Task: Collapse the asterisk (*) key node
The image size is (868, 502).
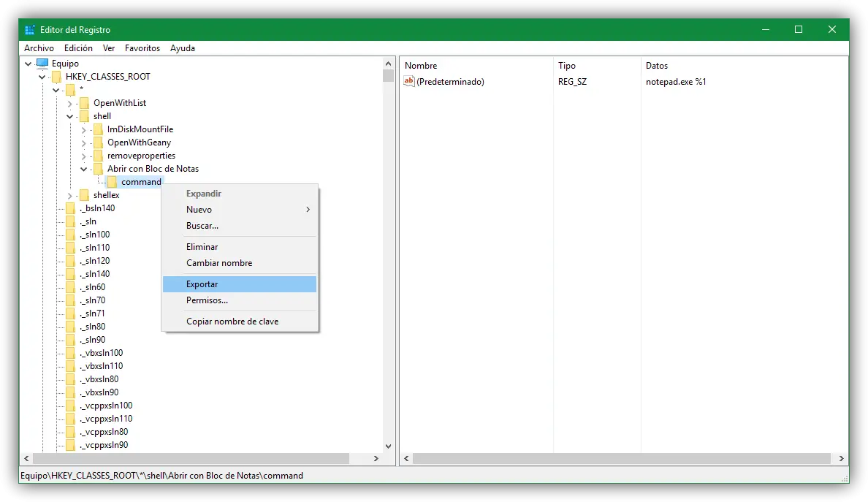Action: 56,90
